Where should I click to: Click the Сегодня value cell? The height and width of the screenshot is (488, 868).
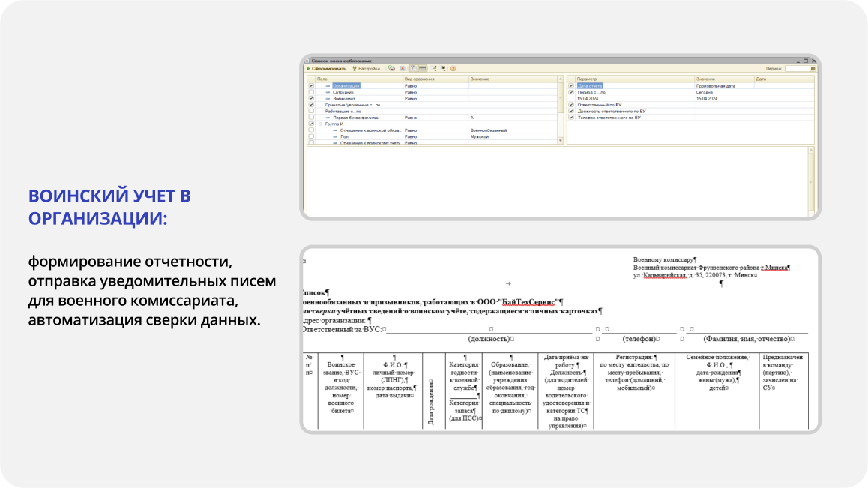705,92
